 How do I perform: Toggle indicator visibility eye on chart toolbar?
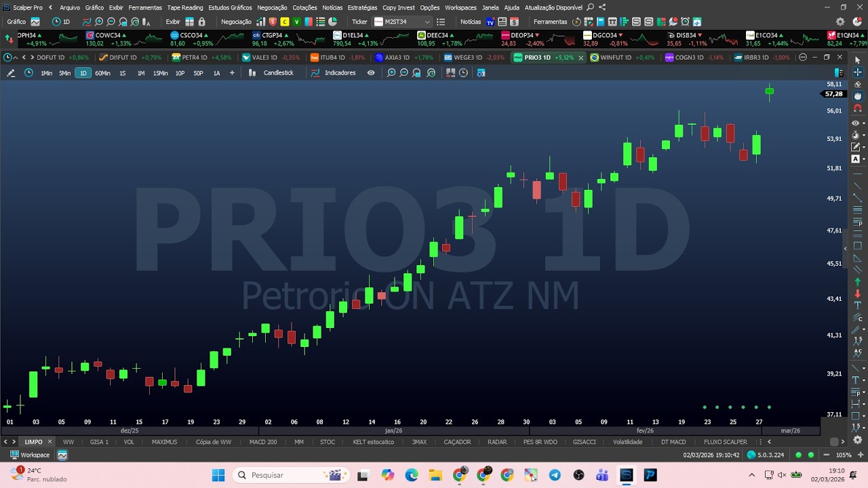point(371,73)
